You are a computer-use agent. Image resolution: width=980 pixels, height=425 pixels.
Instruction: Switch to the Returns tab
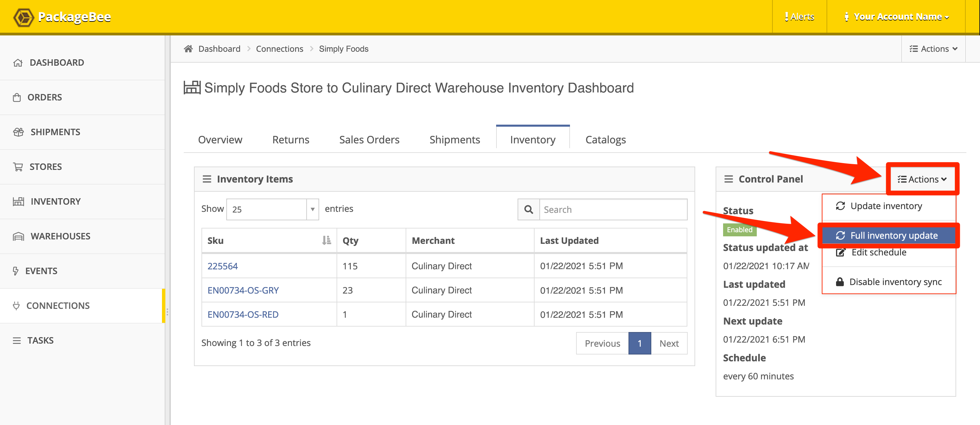291,139
